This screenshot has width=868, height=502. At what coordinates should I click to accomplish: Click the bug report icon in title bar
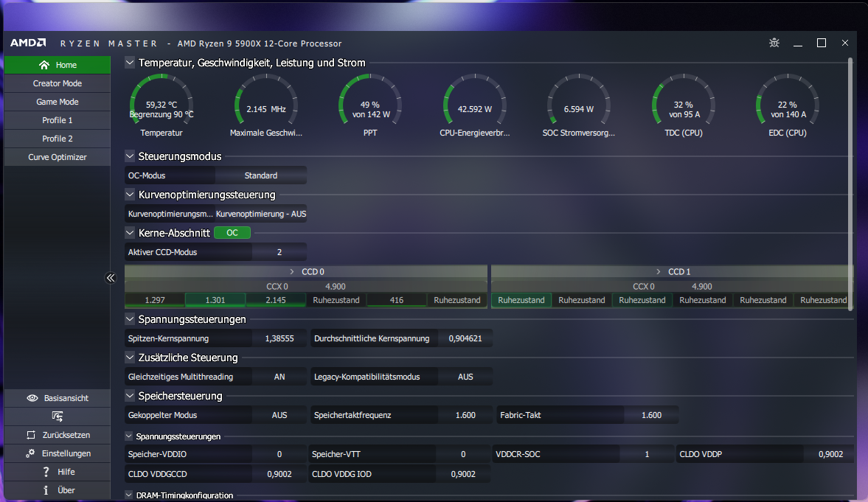coord(774,43)
